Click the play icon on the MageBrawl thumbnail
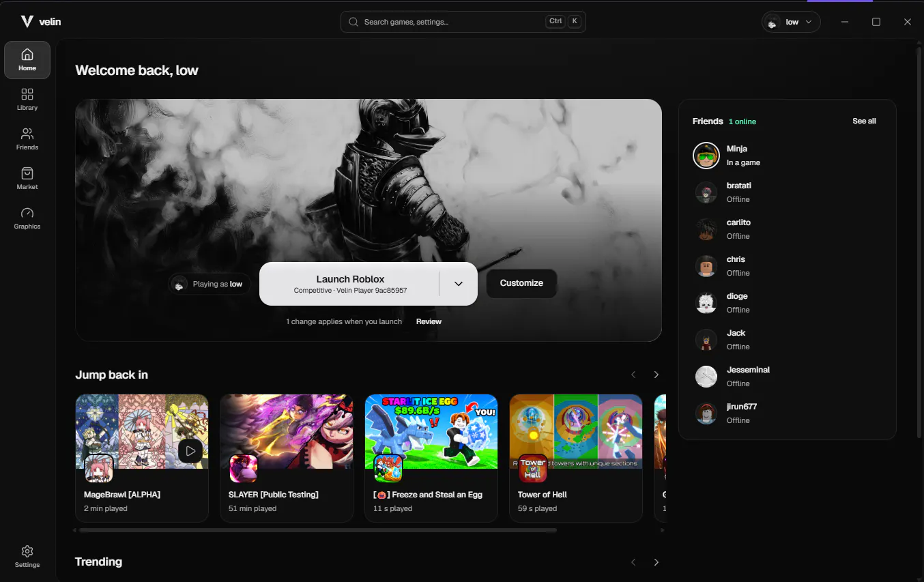Screen dimensions: 924x582 coord(190,450)
